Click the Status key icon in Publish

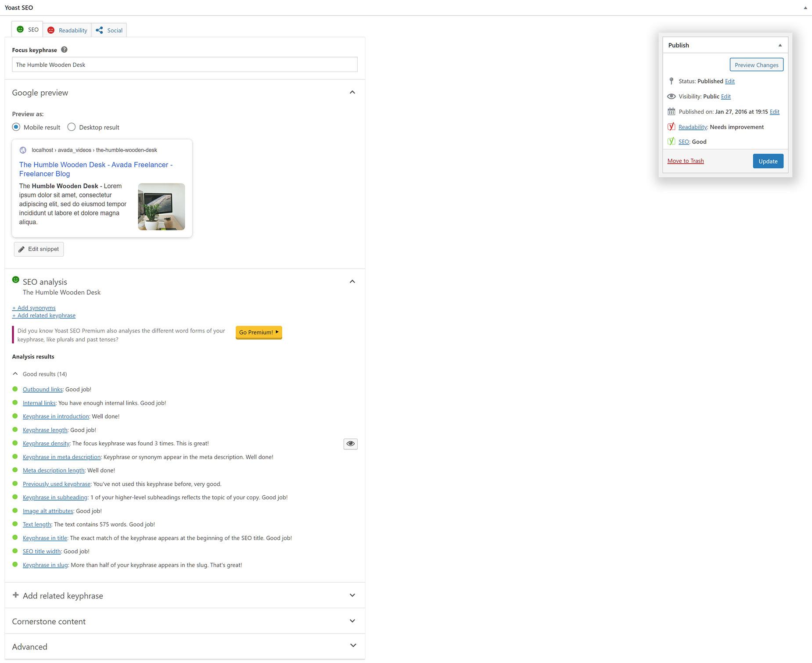coord(671,81)
